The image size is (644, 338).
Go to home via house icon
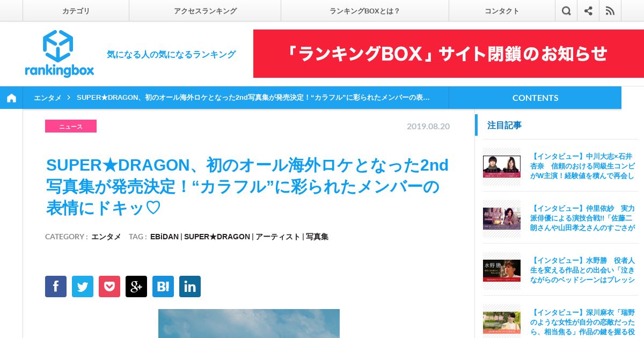click(11, 98)
